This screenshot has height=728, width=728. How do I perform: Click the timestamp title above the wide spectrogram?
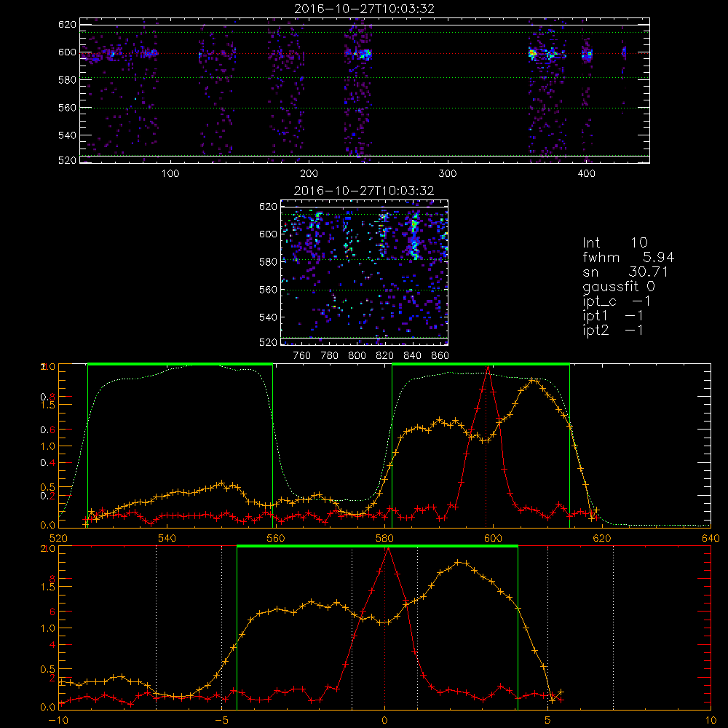click(364, 9)
